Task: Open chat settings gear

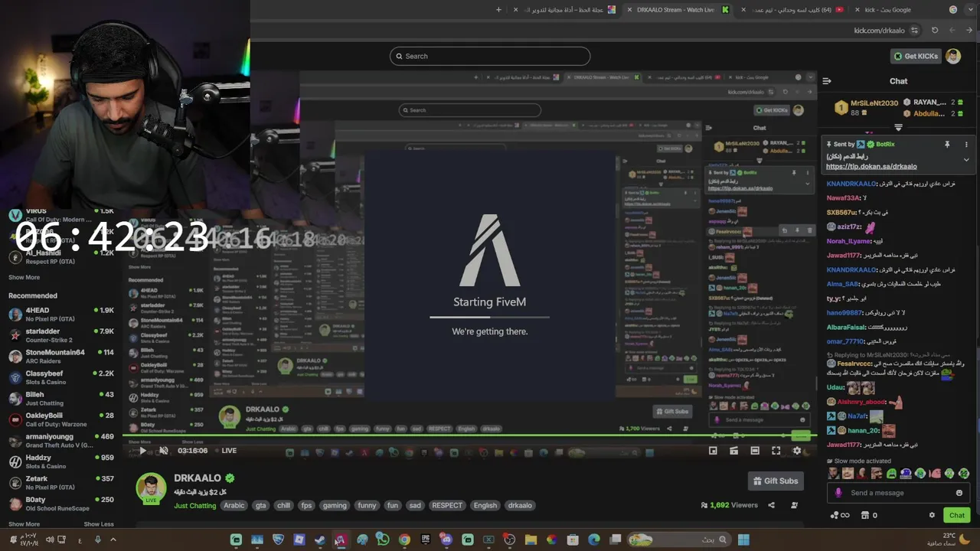Action: pos(932,515)
